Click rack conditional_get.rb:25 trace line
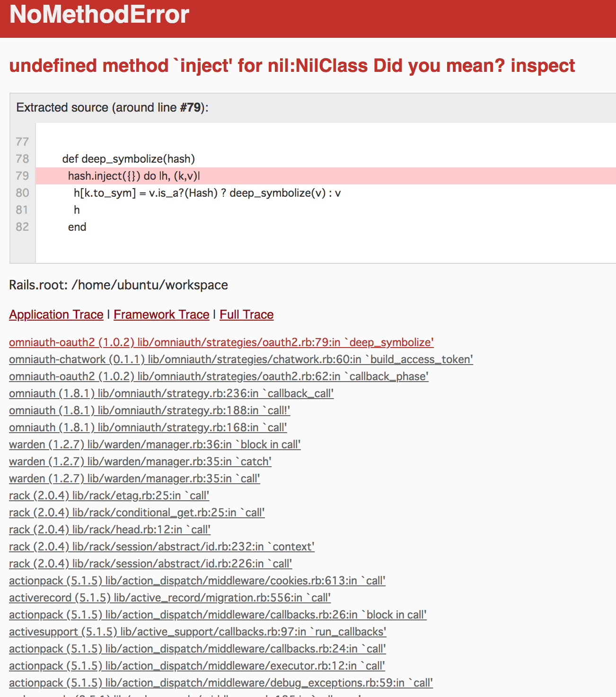 coord(137,513)
